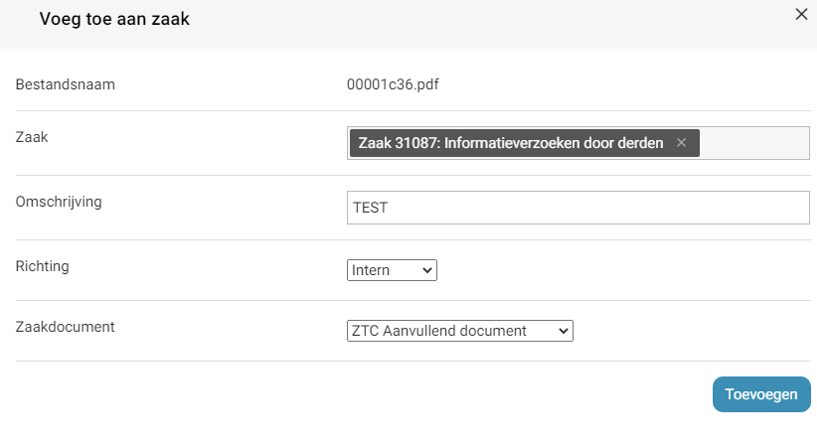
Task: Click the Bestandsnaam label
Action: pos(65,84)
